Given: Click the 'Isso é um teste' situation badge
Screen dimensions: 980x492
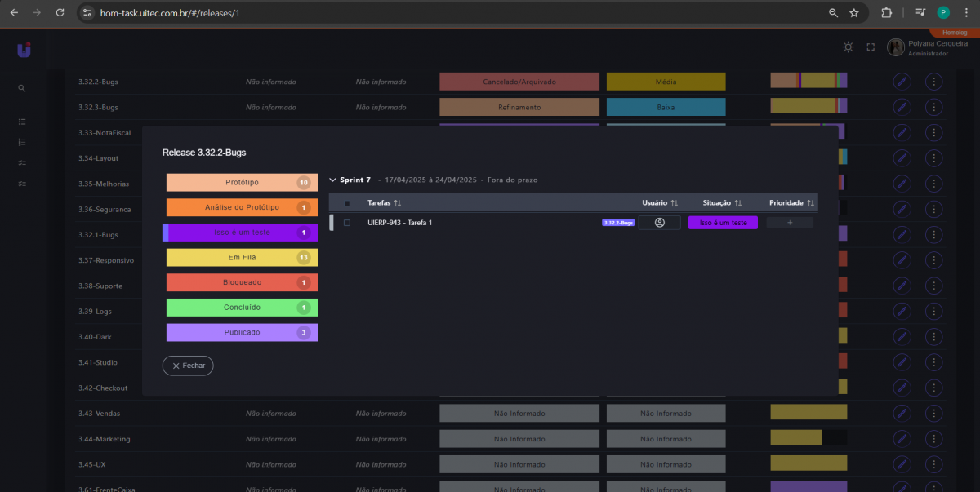Looking at the screenshot, I should click(723, 223).
